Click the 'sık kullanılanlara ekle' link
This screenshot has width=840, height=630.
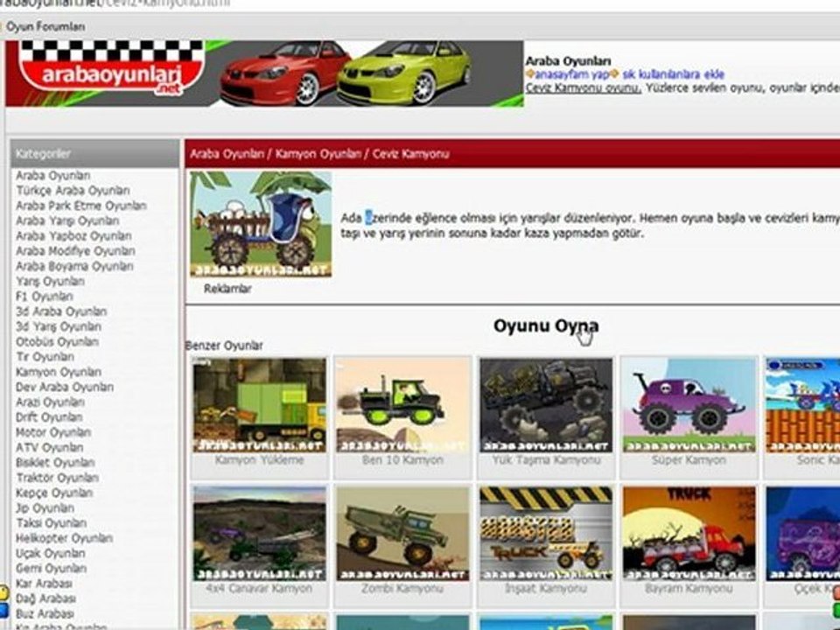pos(674,74)
